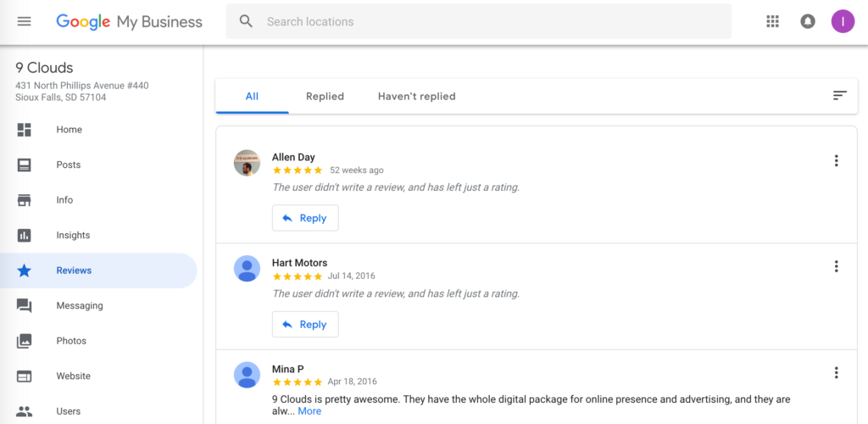Reply to Allen Day's rating

pyautogui.click(x=305, y=218)
